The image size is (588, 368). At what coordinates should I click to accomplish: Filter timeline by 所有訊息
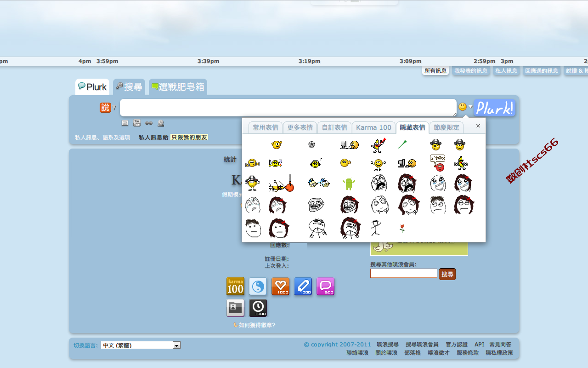click(x=435, y=71)
